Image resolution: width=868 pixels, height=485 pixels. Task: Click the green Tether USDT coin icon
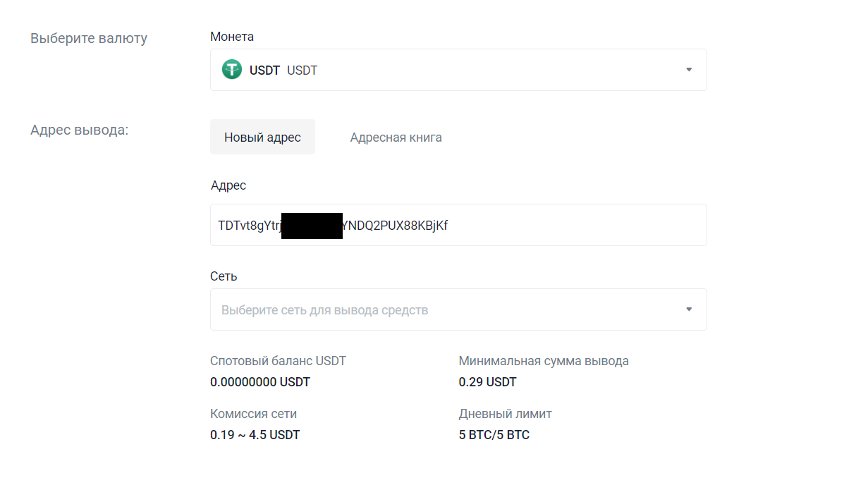tap(231, 70)
